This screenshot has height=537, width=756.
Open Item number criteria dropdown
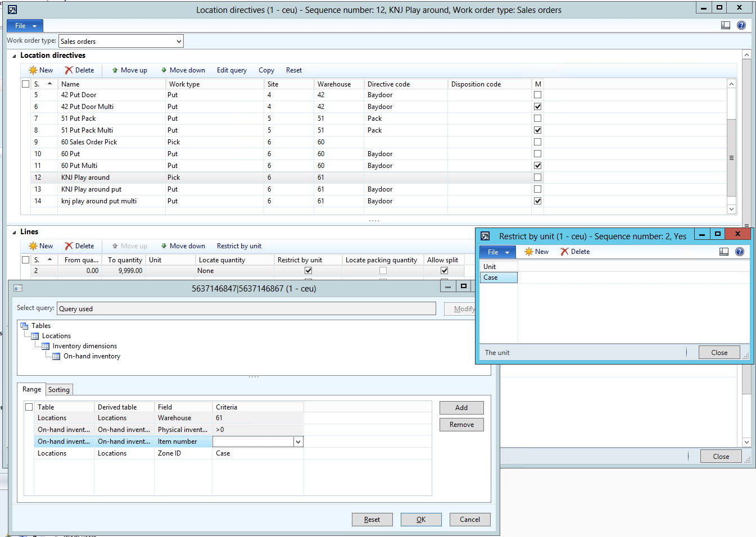(x=298, y=442)
